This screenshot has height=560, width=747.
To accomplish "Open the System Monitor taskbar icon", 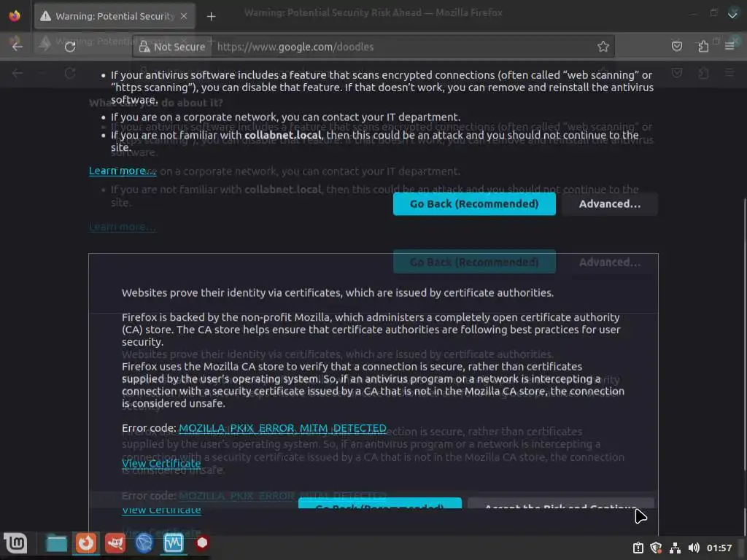I will pos(173,542).
